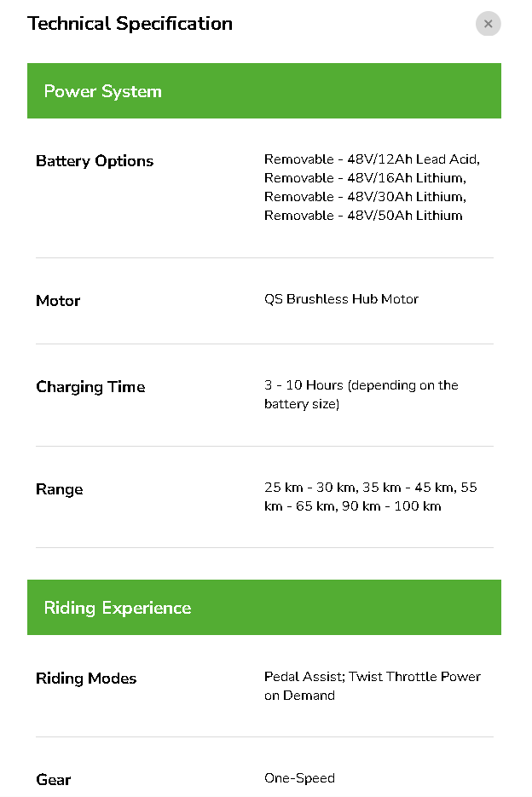Click the 48V/16Ah Lithium battery line

coord(364,178)
